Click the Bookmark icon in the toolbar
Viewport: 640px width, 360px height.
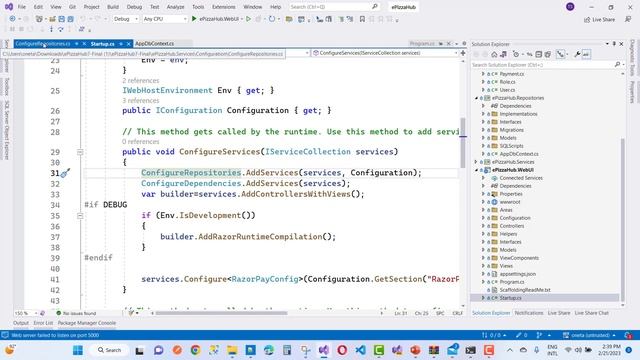coord(362,19)
